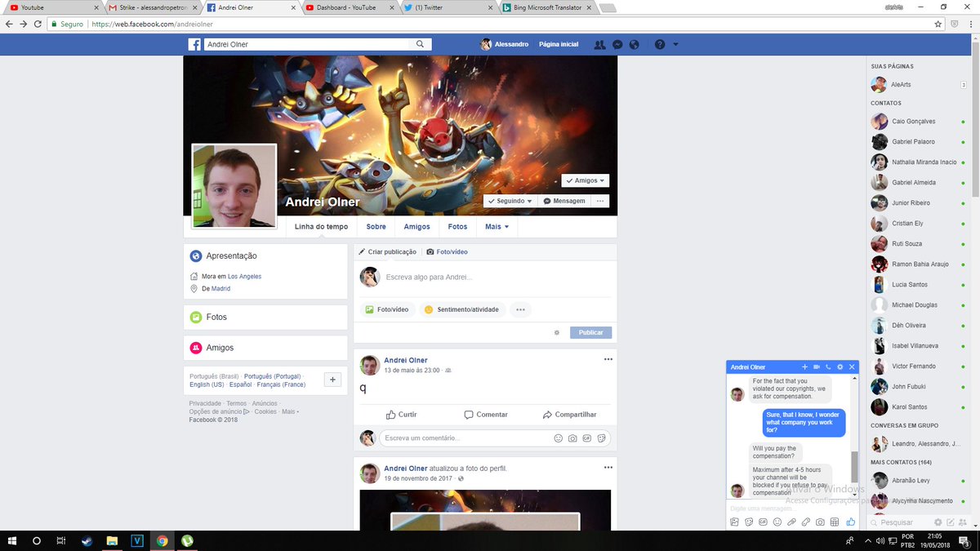The width and height of the screenshot is (980, 551).
Task: Click the search magnifier button
Action: [421, 44]
